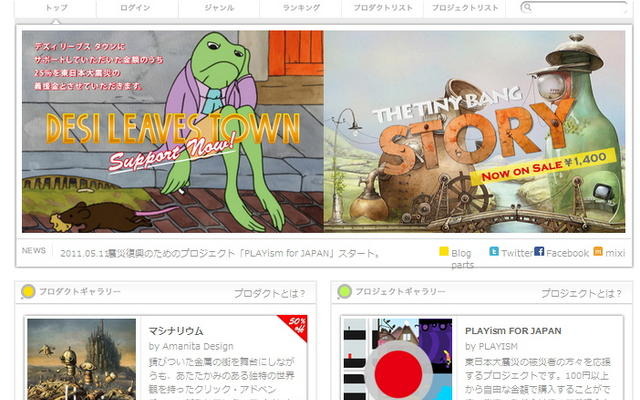
Task: Click the Now on Sale ¥1,400 label
Action: [x=543, y=166]
